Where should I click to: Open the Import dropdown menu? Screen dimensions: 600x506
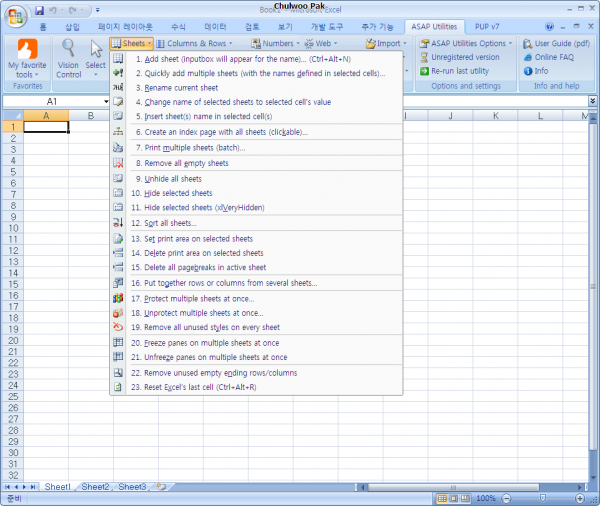[386, 43]
